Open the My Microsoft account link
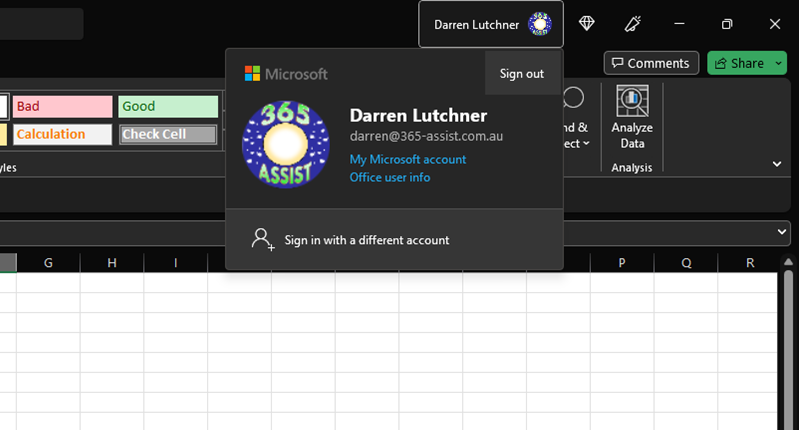This screenshot has width=799, height=430. [408, 159]
